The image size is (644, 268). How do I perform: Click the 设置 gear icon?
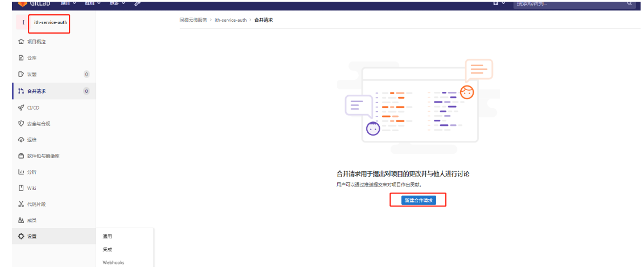click(x=21, y=236)
